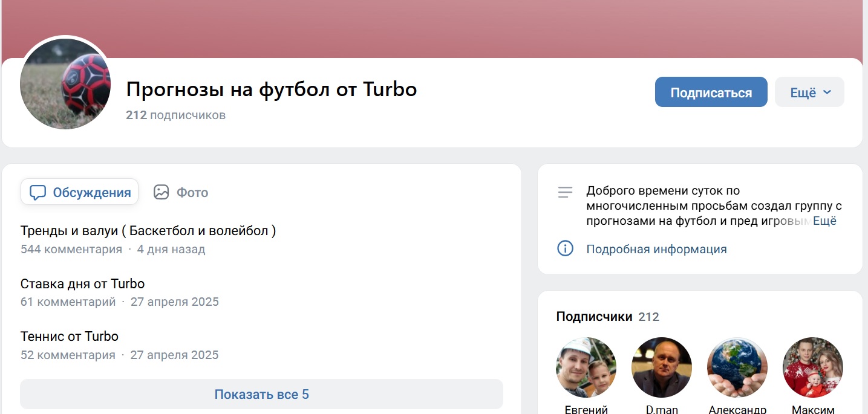Open Подробная информация link
Image resolution: width=868 pixels, height=414 pixels.
tap(656, 249)
